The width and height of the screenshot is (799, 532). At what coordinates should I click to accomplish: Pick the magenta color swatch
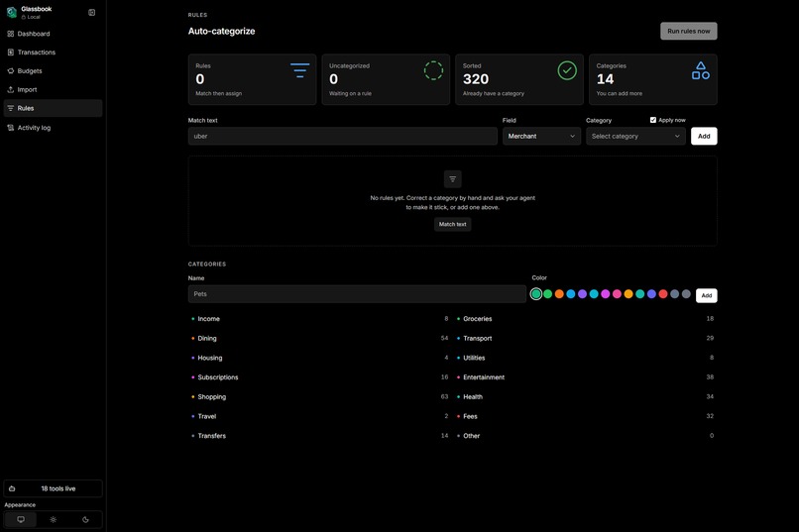click(x=606, y=294)
